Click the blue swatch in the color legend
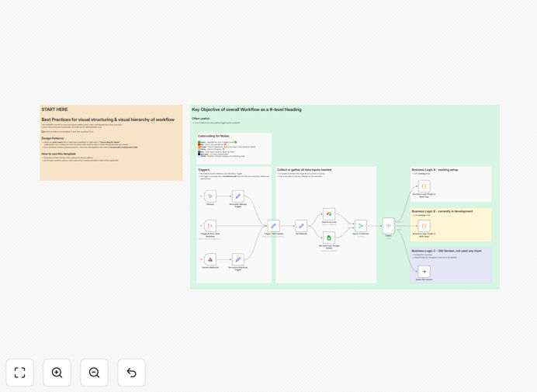The image size is (537, 392). (199, 152)
